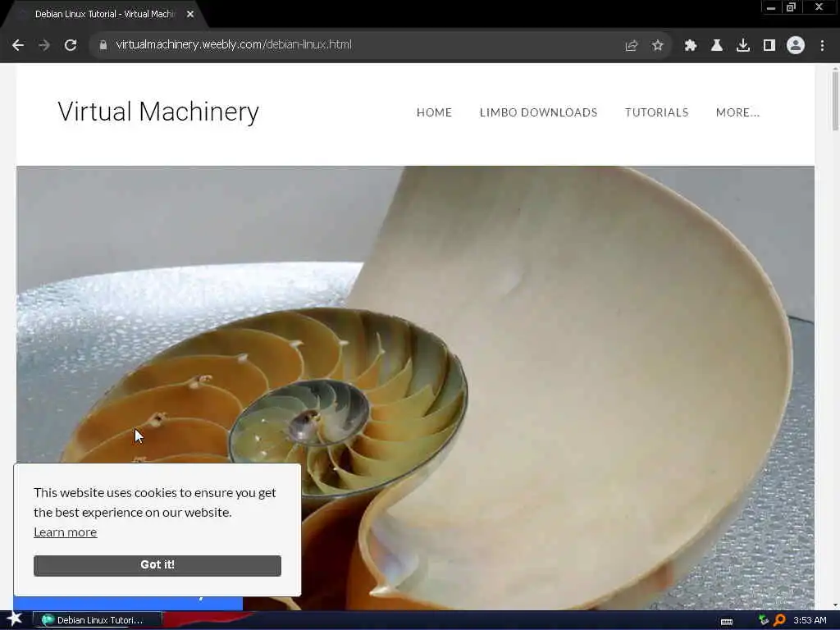The image size is (840, 630).
Task: Switch to Debian Linux Tutori... taskbar window
Action: click(98, 620)
